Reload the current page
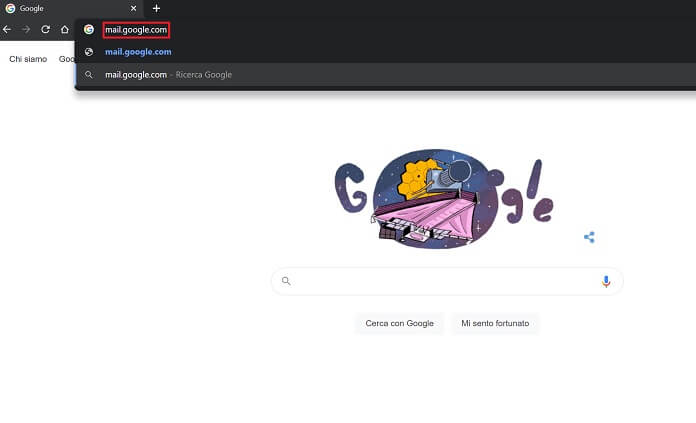The height and width of the screenshot is (423, 696). 45,29
